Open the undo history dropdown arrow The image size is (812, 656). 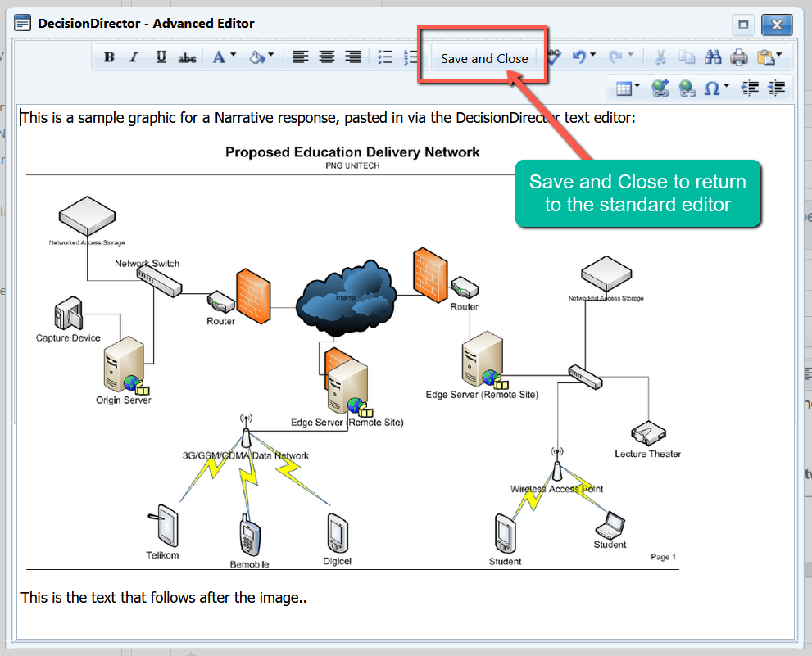point(593,54)
